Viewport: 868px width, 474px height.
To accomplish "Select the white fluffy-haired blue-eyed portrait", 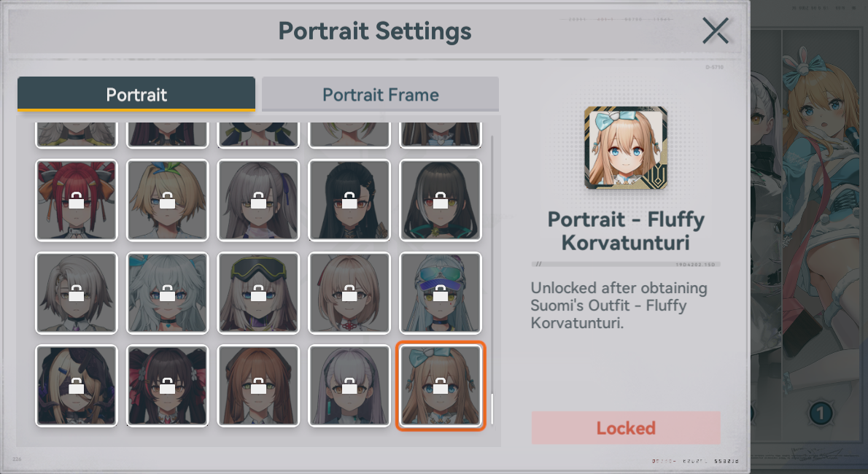I will 167,293.
